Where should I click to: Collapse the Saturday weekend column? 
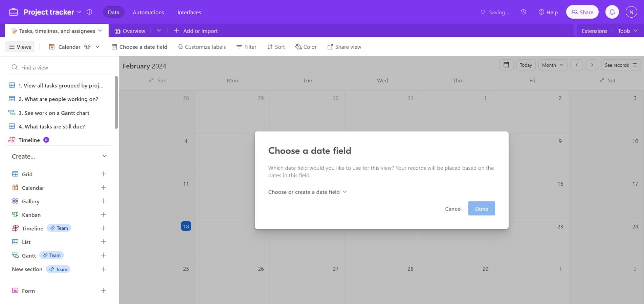602,80
